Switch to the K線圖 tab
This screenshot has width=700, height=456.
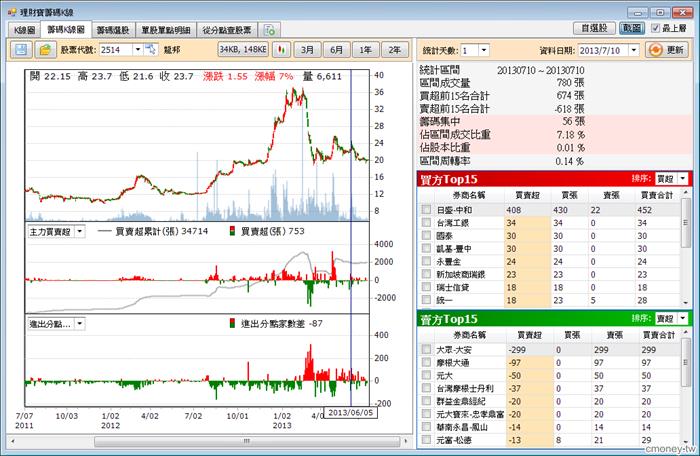click(x=24, y=30)
